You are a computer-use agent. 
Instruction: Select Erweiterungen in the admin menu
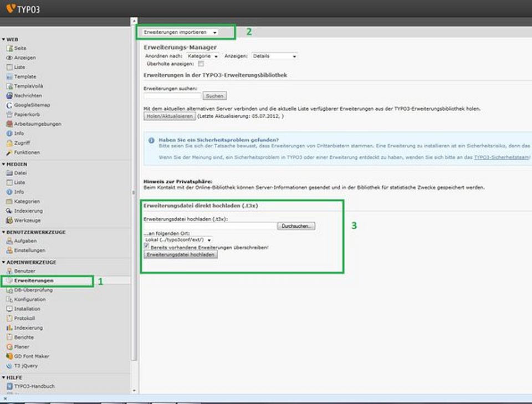pos(33,281)
